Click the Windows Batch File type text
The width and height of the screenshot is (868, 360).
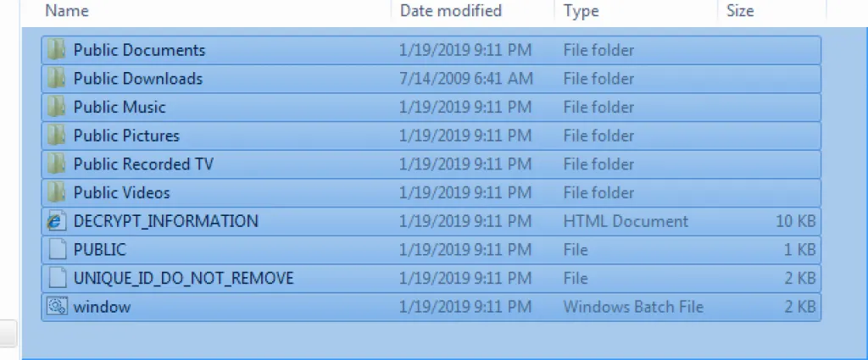click(633, 307)
